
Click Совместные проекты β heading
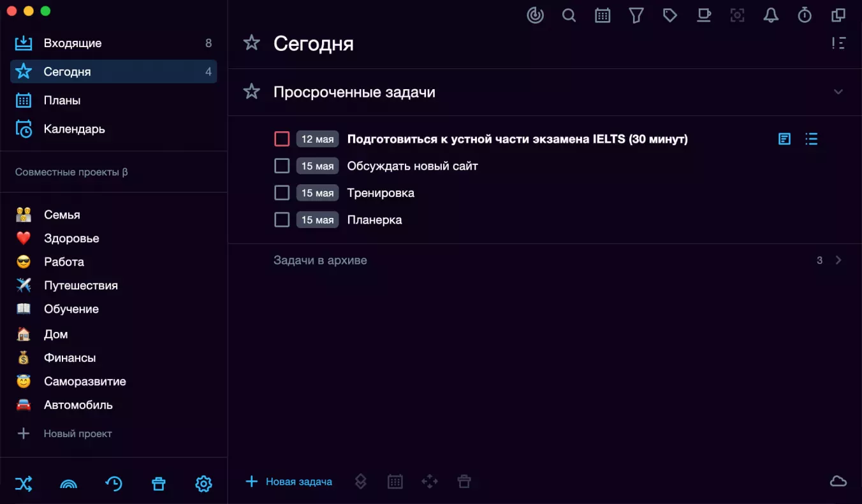(x=71, y=172)
